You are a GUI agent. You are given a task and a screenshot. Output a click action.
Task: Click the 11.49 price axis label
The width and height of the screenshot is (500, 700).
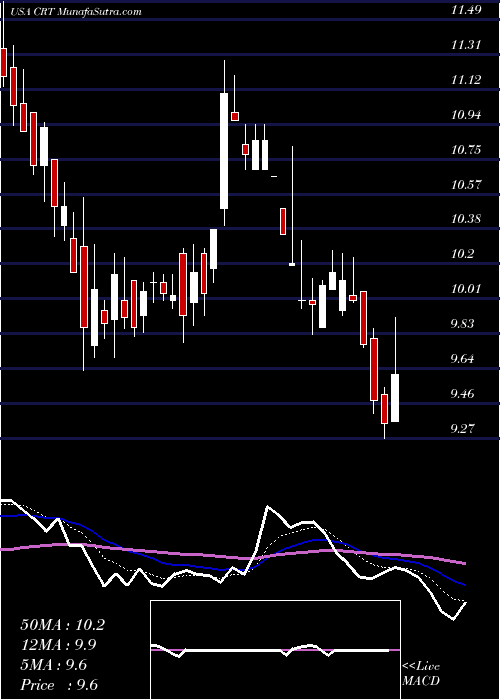point(466,10)
